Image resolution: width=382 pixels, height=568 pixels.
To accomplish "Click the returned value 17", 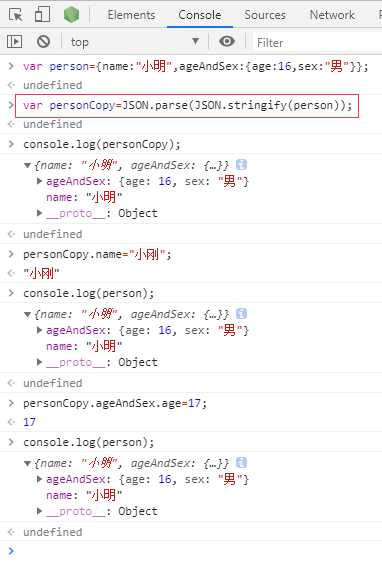I will (29, 422).
